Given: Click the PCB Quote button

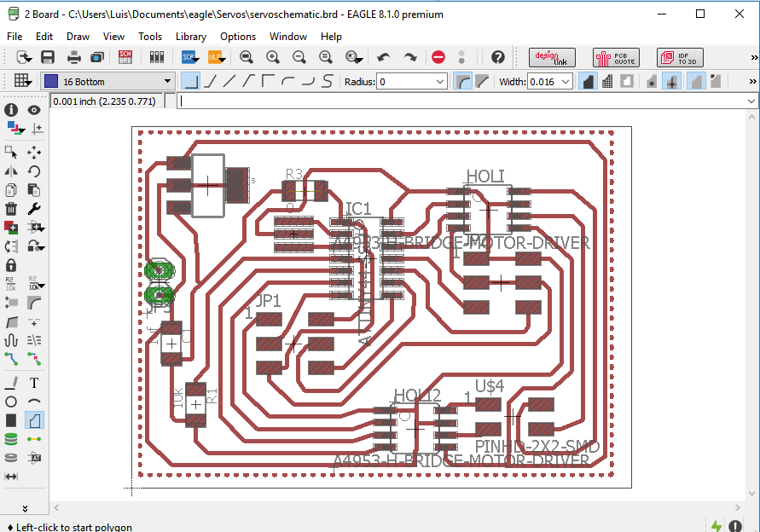Looking at the screenshot, I should pos(616,58).
